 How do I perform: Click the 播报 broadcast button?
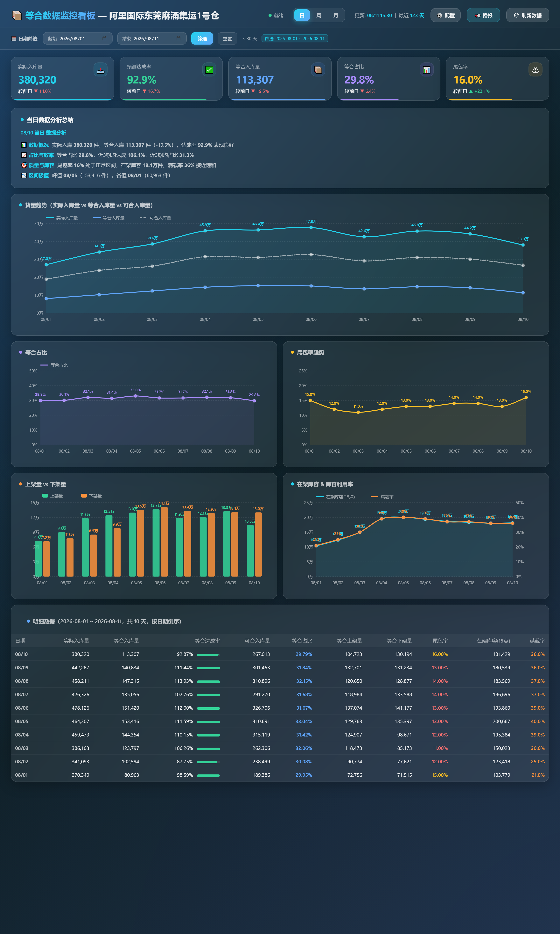click(x=483, y=16)
